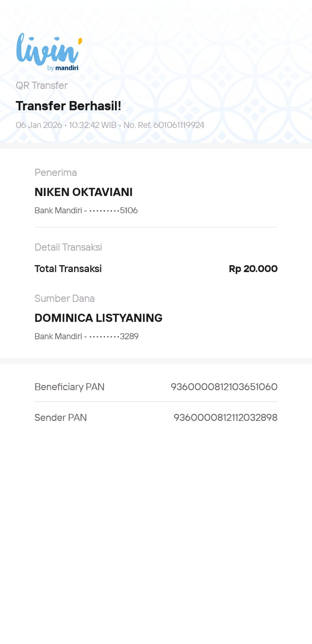Select recipient name NIKEN OKTAVIANI
The height and width of the screenshot is (644, 312).
coord(84,192)
